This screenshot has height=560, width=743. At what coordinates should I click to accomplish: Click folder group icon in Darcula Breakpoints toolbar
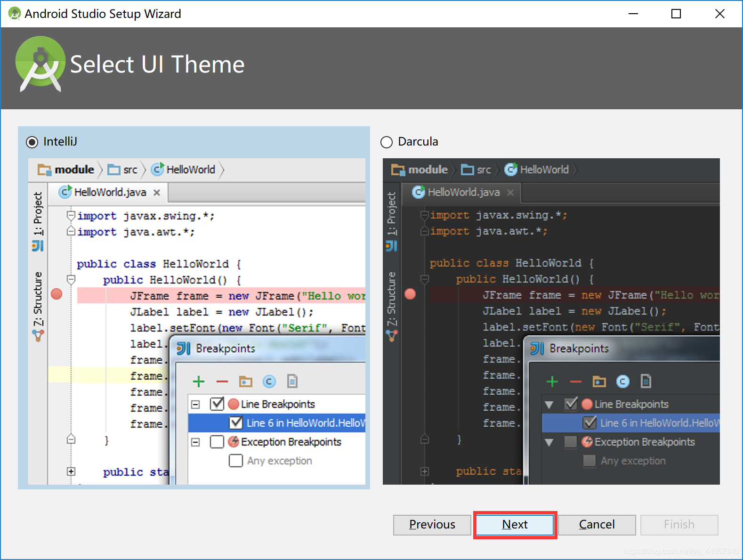(599, 381)
